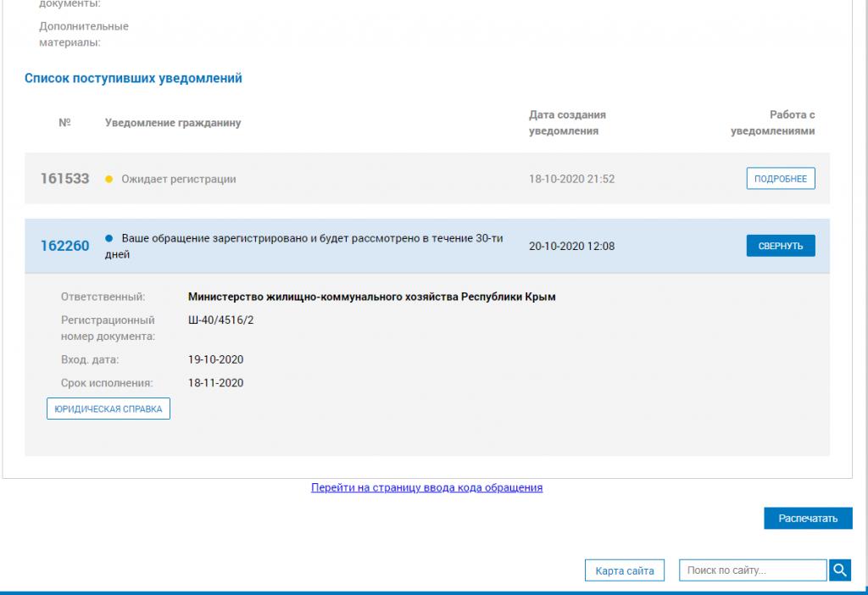Open the Юридическая справка legal reference
Screen dimensions: 868x595
108,409
